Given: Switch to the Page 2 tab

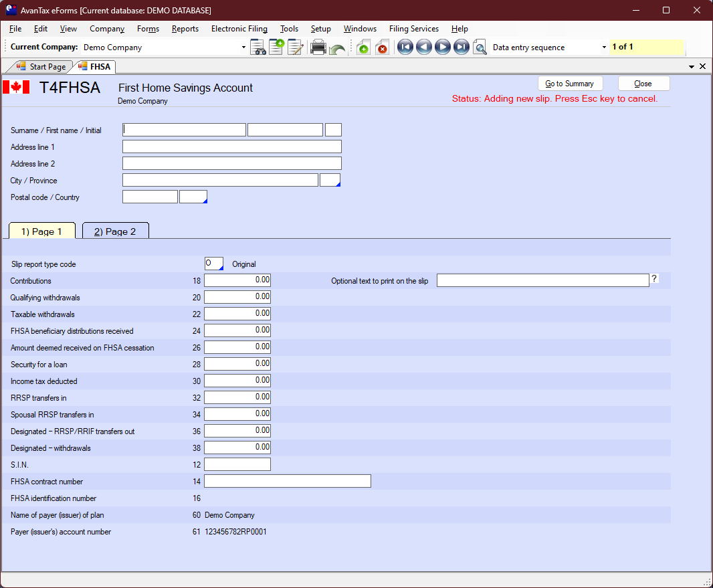Looking at the screenshot, I should [115, 230].
